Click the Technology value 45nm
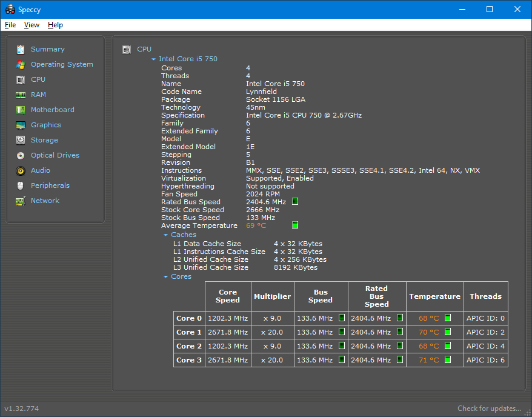The height and width of the screenshot is (417, 532). coord(256,107)
